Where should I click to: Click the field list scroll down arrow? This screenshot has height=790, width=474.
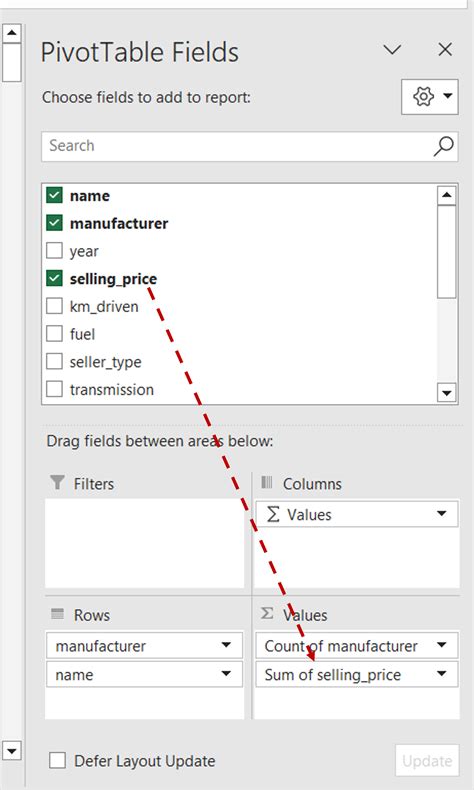pyautogui.click(x=446, y=392)
